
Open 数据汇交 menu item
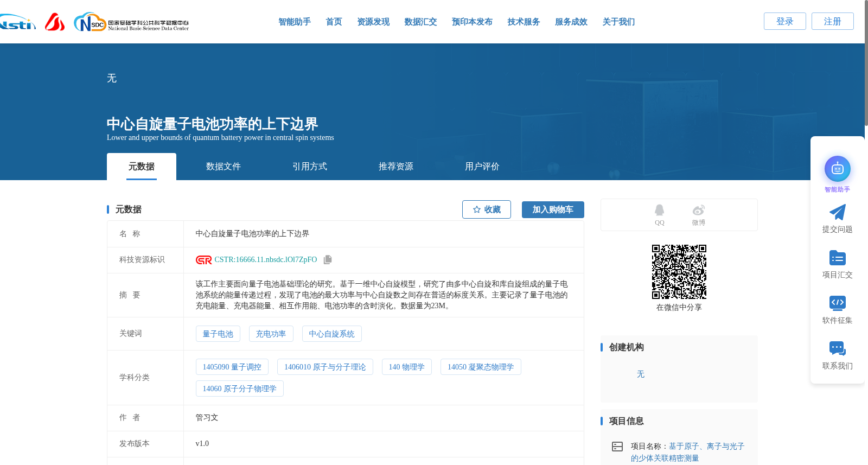click(x=420, y=22)
